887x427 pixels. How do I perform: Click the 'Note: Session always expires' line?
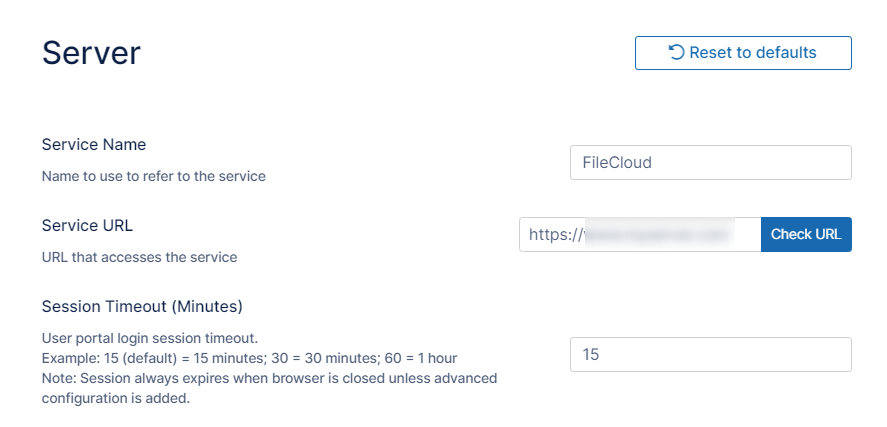pyautogui.click(x=269, y=378)
